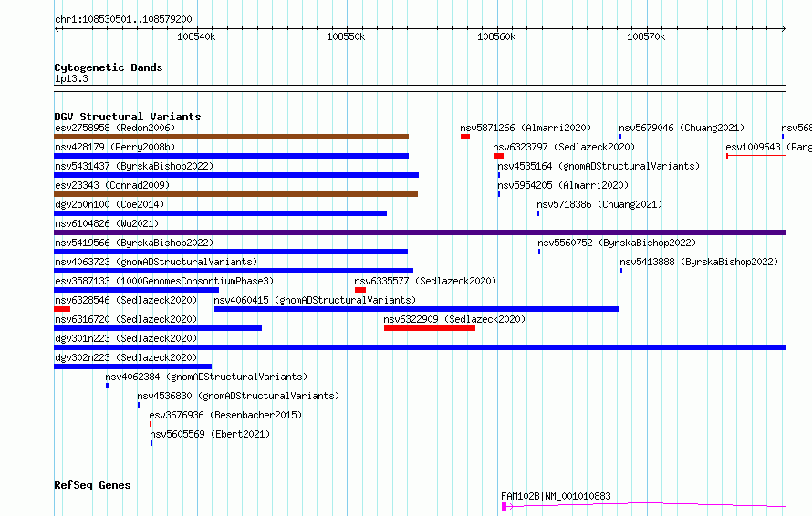Open nsv4063723 (gnomADStructuralVariants) entry

pos(156,262)
